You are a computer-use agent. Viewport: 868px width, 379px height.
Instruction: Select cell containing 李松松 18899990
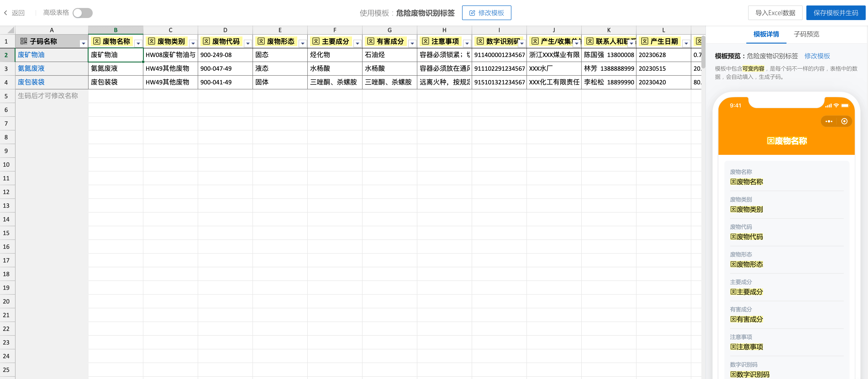tap(609, 82)
